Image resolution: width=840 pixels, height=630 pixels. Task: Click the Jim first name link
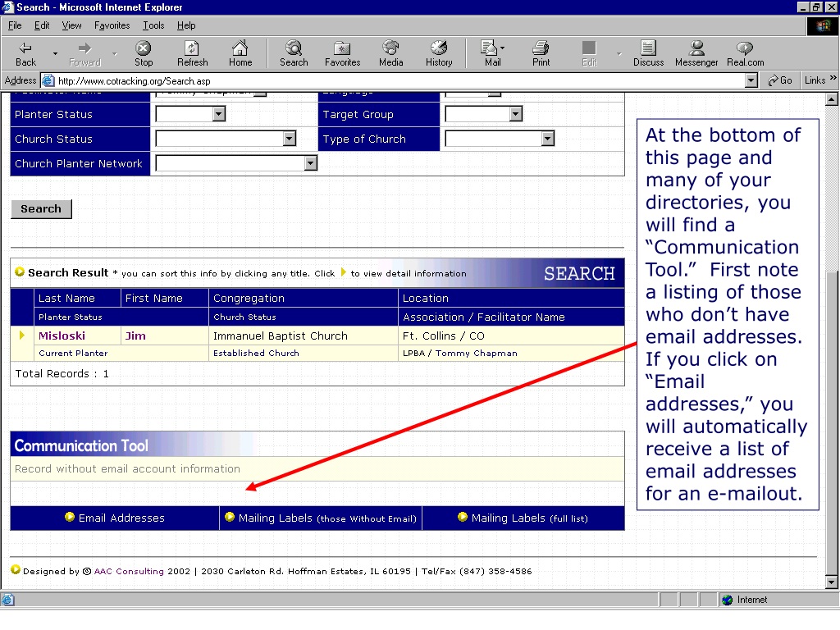135,336
